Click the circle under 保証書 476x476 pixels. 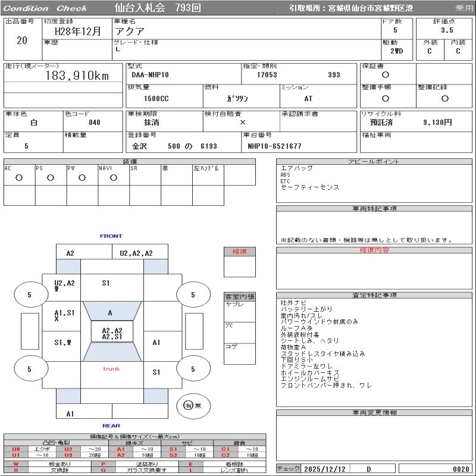click(x=386, y=75)
